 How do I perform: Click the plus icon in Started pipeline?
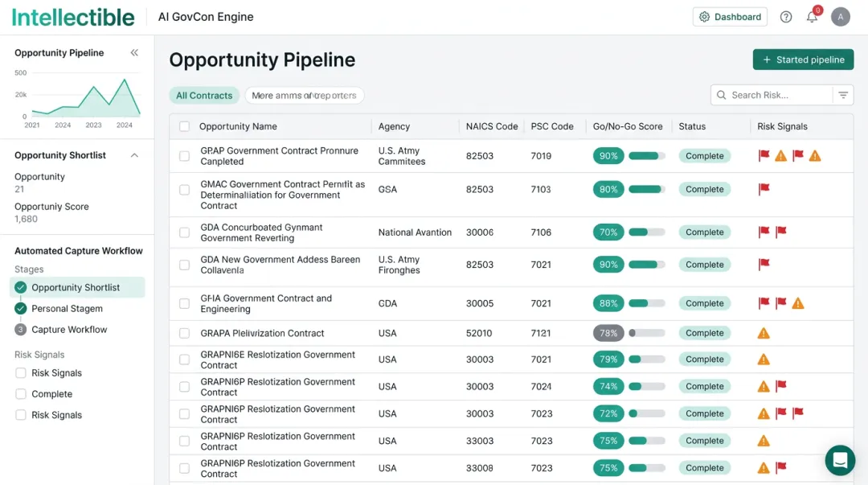point(767,60)
